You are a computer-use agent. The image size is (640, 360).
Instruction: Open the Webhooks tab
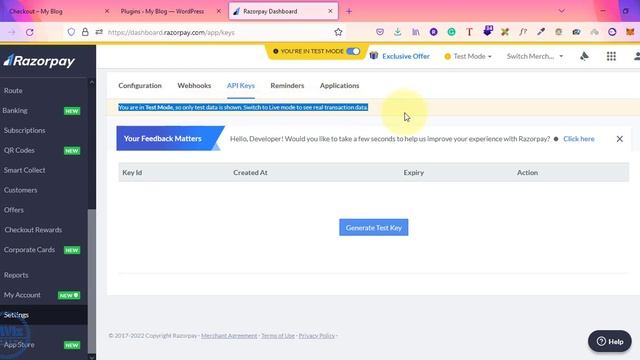tap(194, 85)
